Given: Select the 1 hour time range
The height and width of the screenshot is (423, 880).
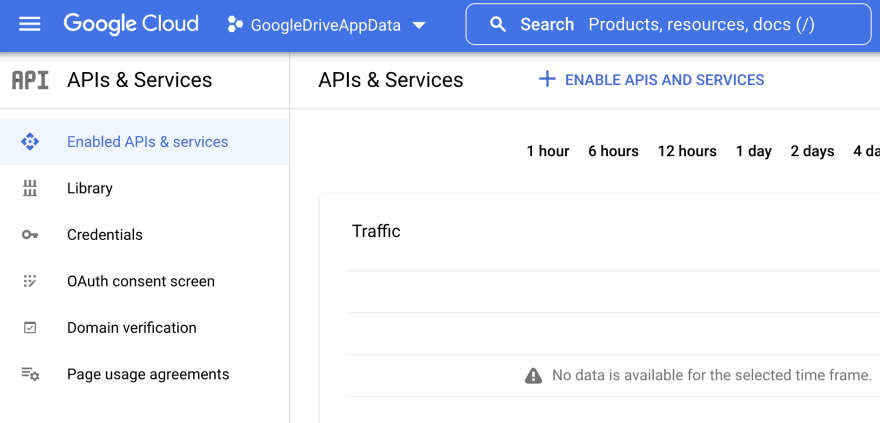Looking at the screenshot, I should [548, 151].
